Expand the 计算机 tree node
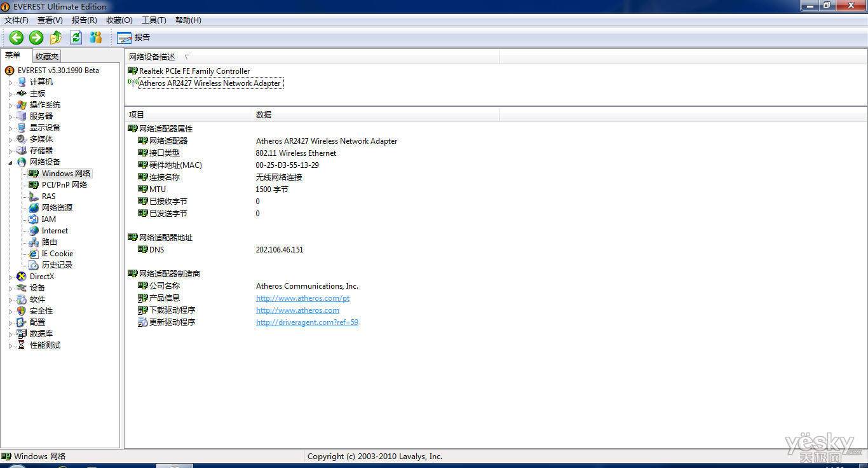868x468 pixels. pyautogui.click(x=10, y=82)
